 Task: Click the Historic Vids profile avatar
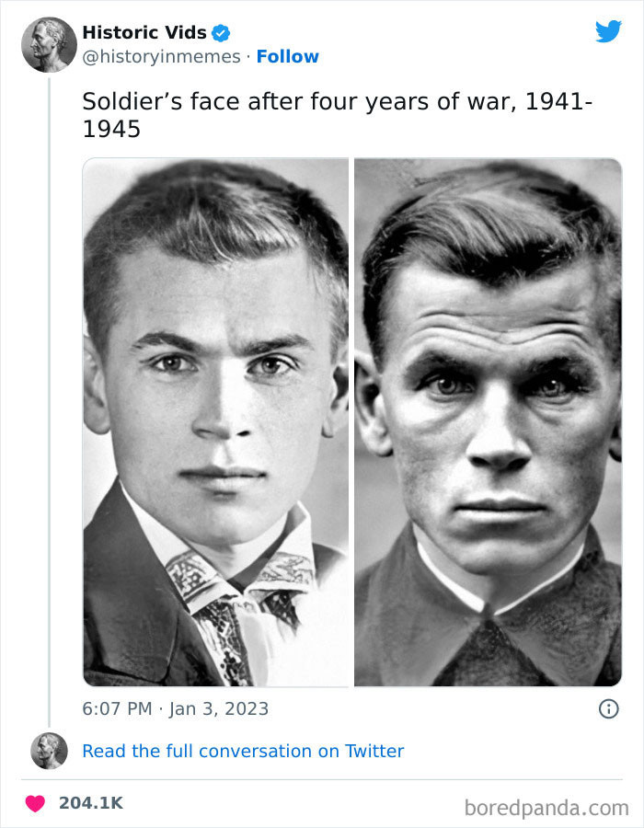[x=48, y=43]
